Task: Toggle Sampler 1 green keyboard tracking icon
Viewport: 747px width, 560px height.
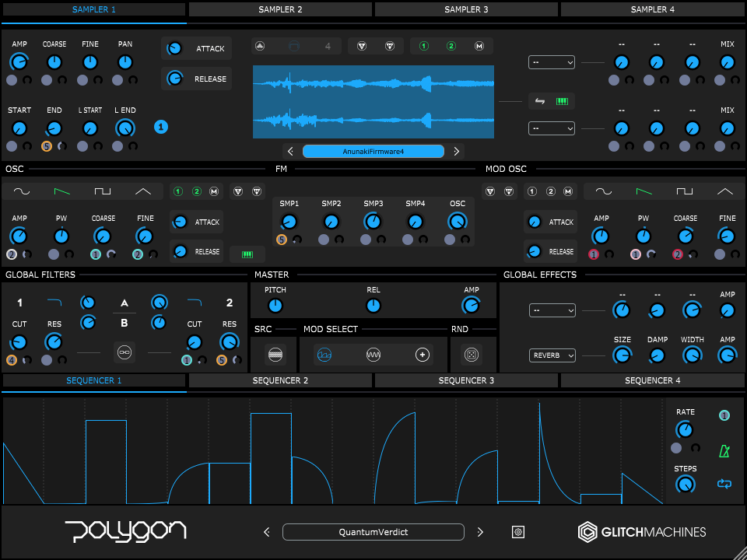Action: (x=562, y=101)
